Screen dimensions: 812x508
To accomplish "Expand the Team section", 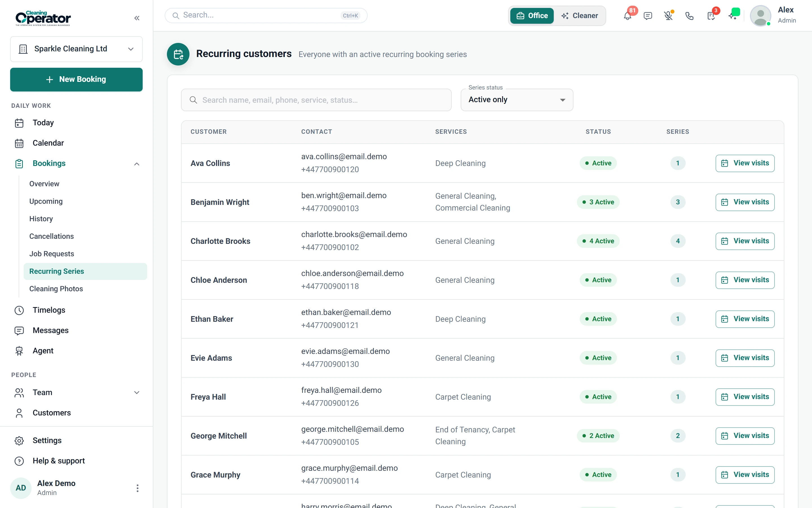I will point(136,392).
